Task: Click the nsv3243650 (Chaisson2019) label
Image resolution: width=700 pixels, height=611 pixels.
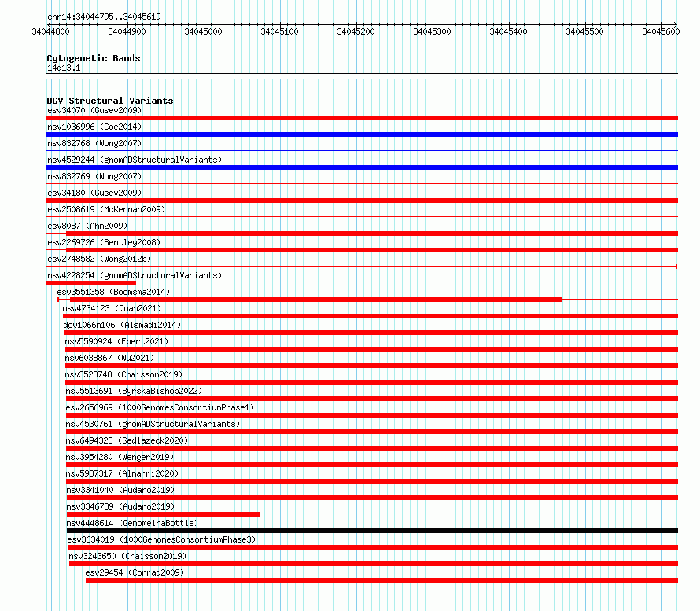Action: [127, 556]
